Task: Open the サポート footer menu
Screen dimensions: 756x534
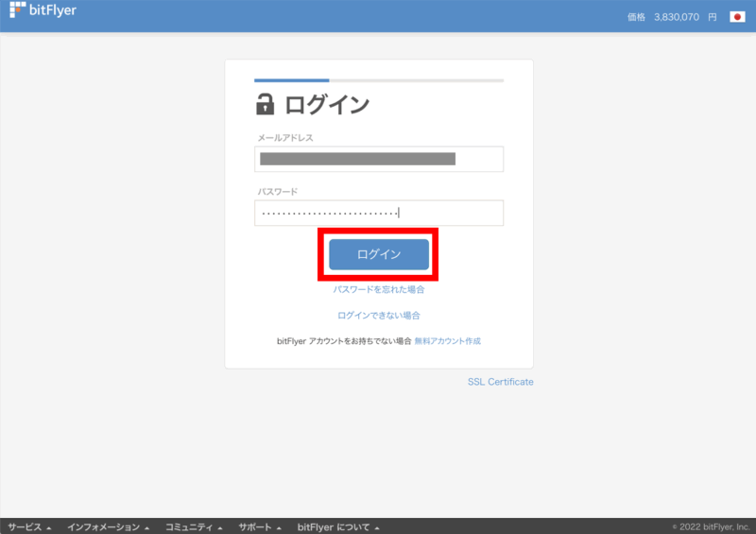Action: pyautogui.click(x=260, y=526)
